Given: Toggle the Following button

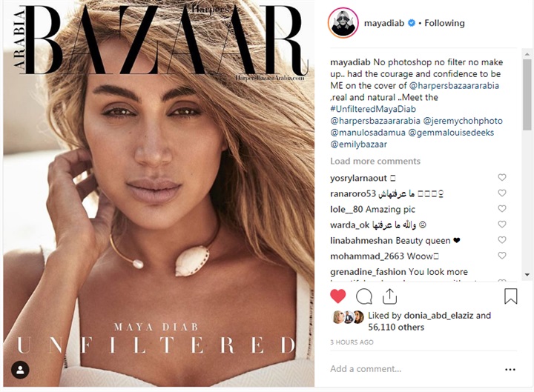Looking at the screenshot, I should (444, 23).
